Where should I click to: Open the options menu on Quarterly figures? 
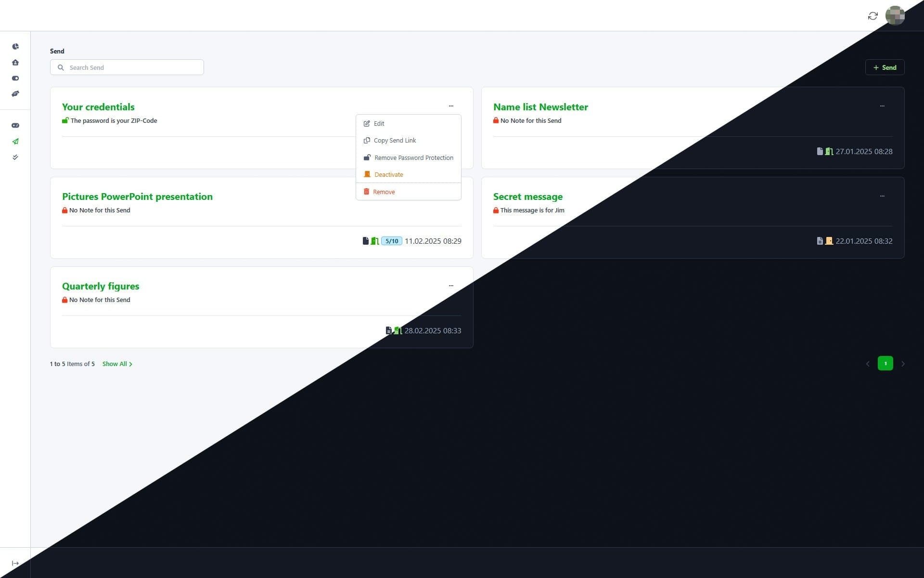[451, 285]
